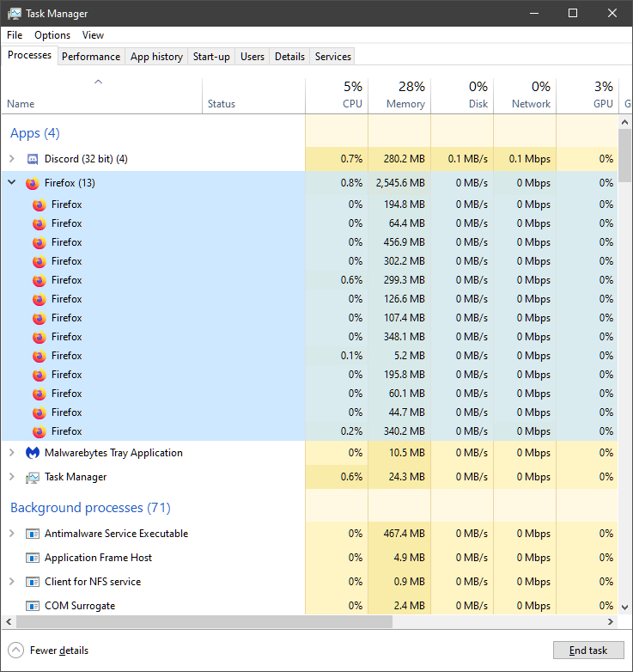Sort by the CPU column header
The image size is (633, 672).
tap(337, 95)
